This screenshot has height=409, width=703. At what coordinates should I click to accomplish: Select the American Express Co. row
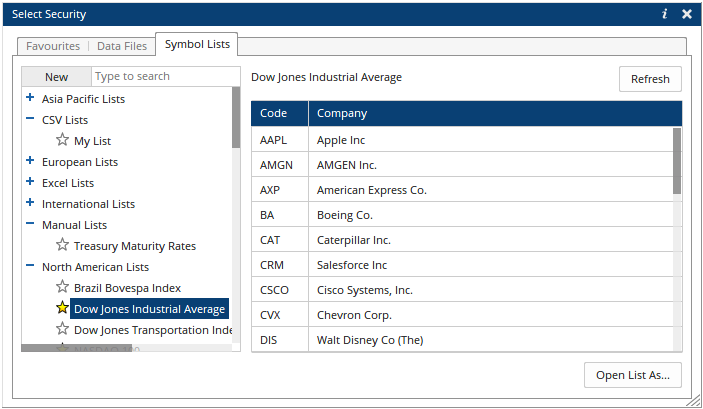pos(462,190)
